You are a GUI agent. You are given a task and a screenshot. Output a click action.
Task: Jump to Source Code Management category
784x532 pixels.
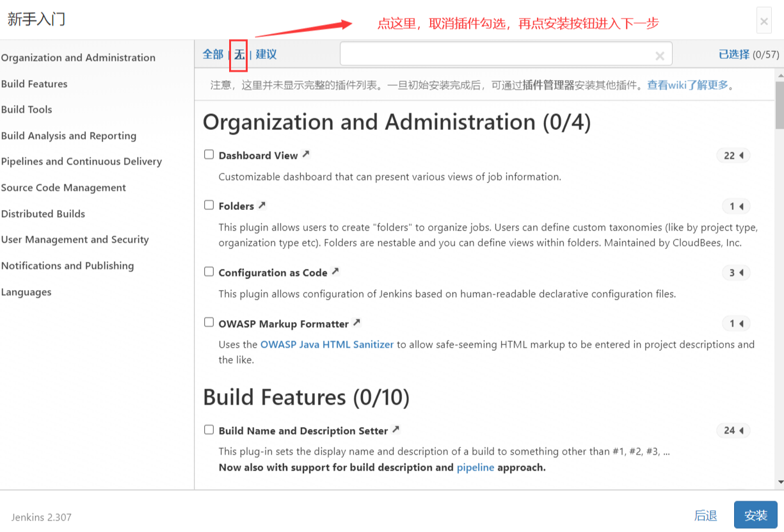[x=63, y=188]
